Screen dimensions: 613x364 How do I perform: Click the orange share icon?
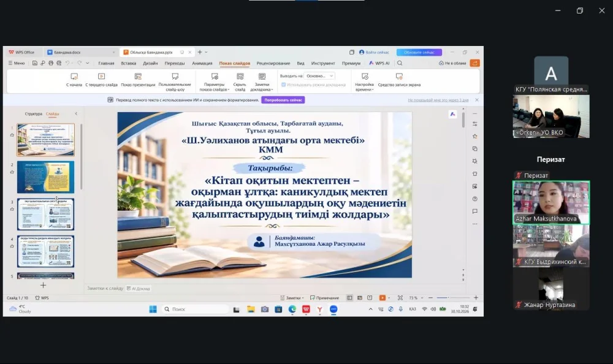[474, 63]
